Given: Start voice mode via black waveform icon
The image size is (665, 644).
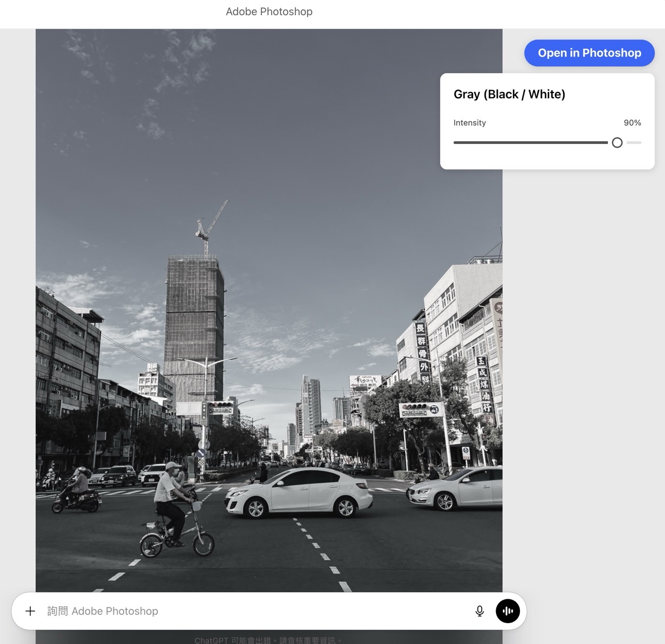Looking at the screenshot, I should tap(508, 611).
